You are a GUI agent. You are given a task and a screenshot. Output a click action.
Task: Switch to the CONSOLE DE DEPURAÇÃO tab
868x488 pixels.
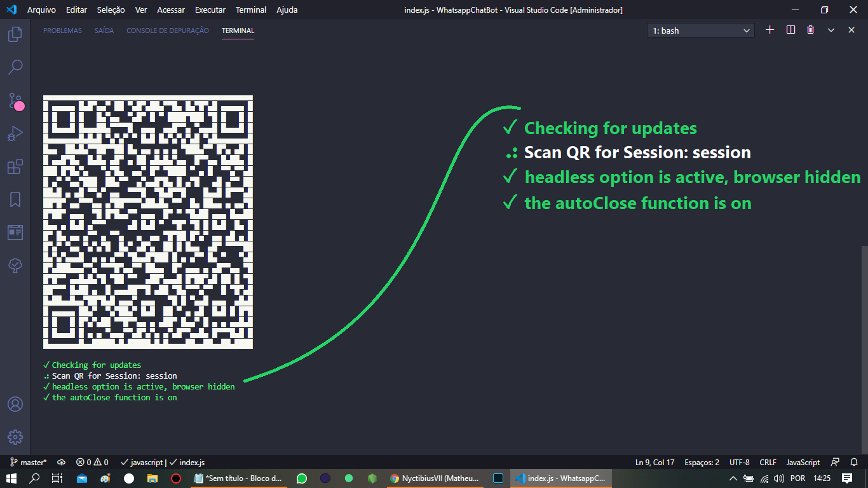[168, 30]
